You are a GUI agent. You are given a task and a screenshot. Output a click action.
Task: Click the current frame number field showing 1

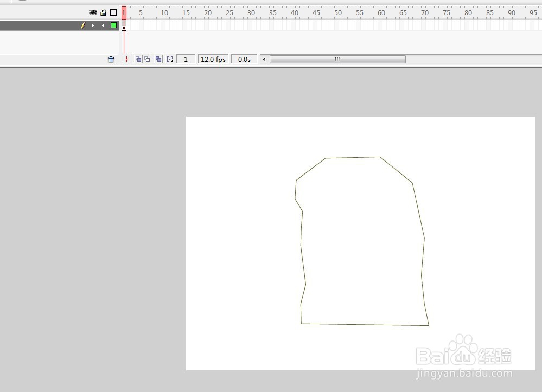point(186,60)
